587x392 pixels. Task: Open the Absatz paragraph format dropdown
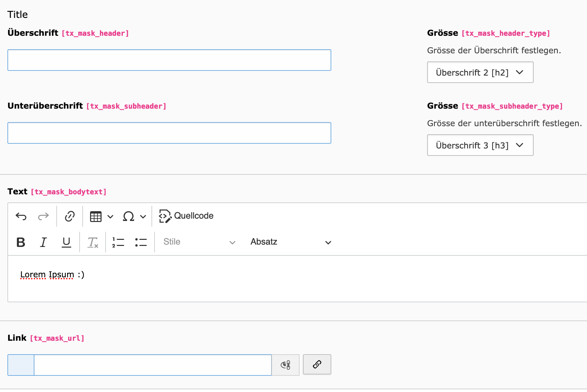[x=290, y=242]
